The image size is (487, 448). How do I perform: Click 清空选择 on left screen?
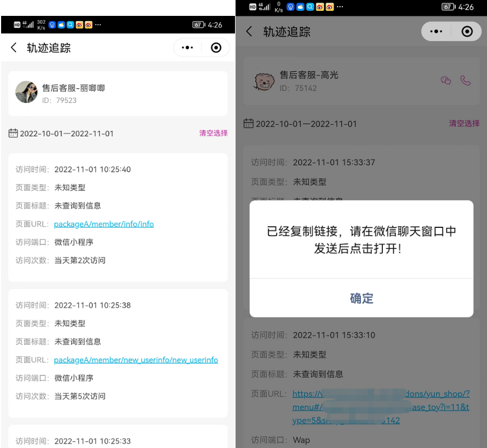213,133
